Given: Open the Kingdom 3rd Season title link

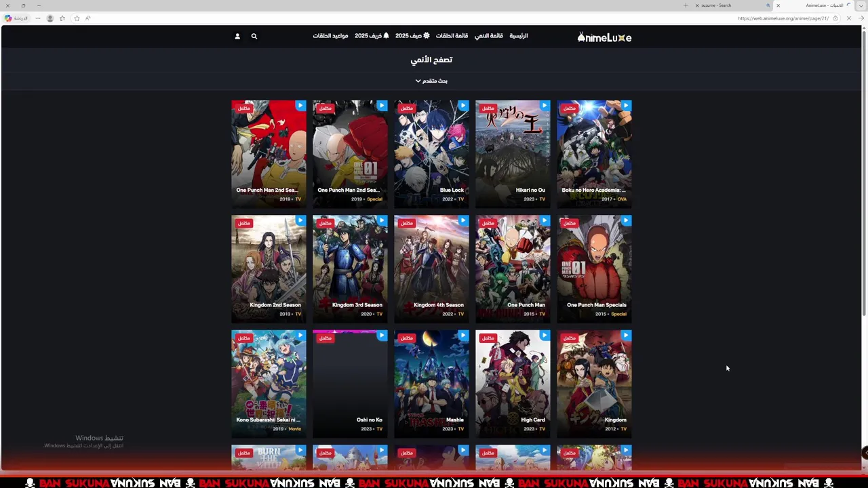Looking at the screenshot, I should tap(357, 305).
